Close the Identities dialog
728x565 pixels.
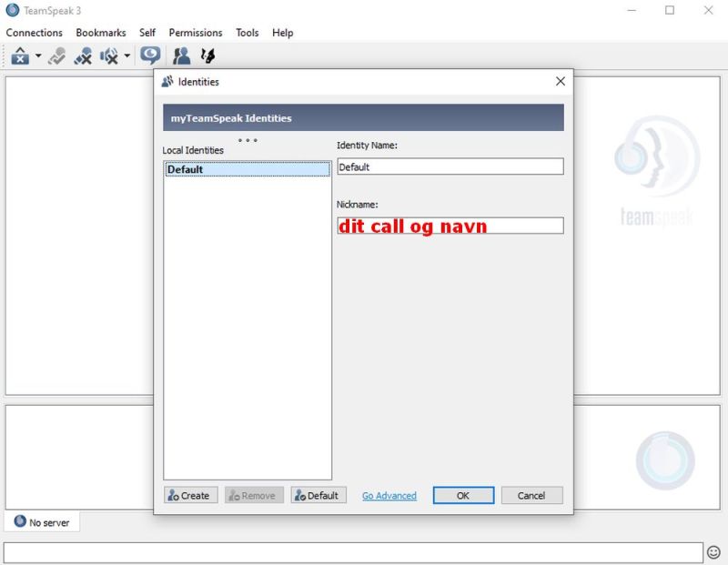click(561, 82)
